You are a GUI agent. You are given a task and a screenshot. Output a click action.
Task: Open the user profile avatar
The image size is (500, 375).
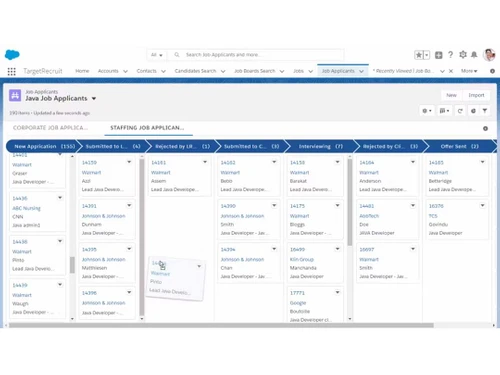click(489, 55)
